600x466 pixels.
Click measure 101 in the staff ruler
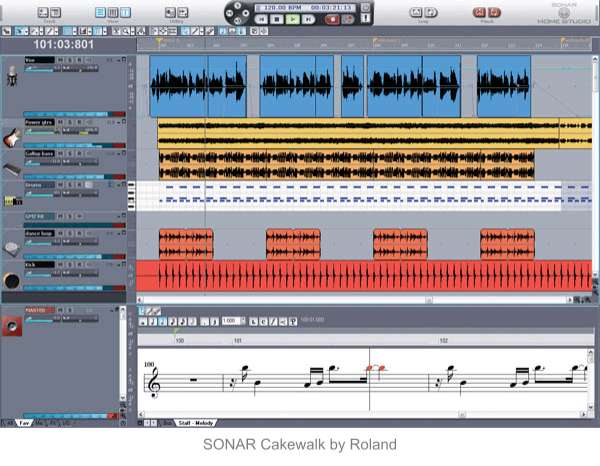click(x=238, y=340)
